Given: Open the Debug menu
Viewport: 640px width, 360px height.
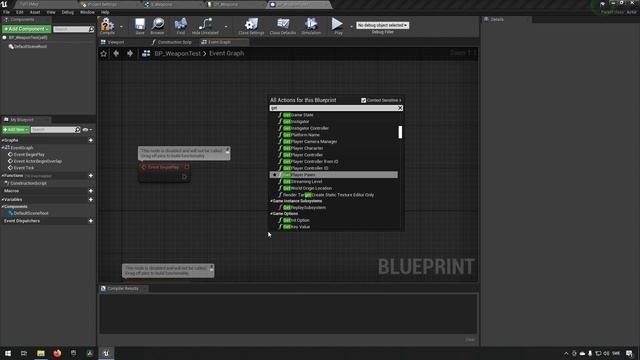Looking at the screenshot, I should 68,12.
